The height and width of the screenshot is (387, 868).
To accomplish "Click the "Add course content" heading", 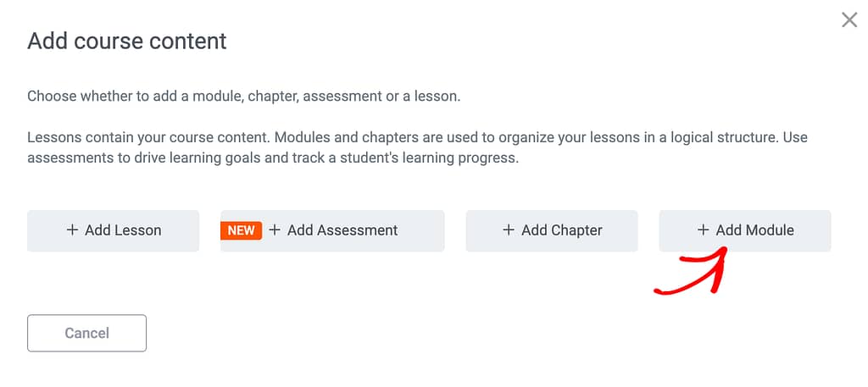I will click(x=127, y=41).
